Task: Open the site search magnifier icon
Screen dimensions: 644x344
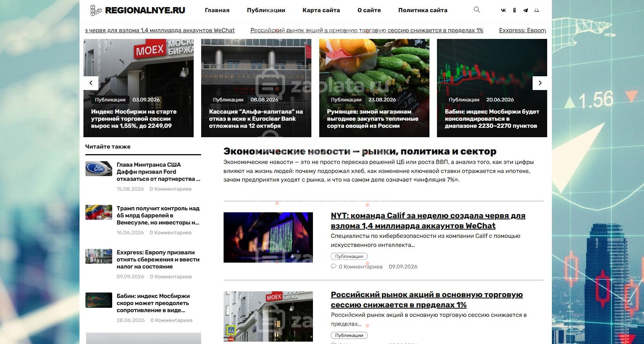Action: click(x=477, y=10)
